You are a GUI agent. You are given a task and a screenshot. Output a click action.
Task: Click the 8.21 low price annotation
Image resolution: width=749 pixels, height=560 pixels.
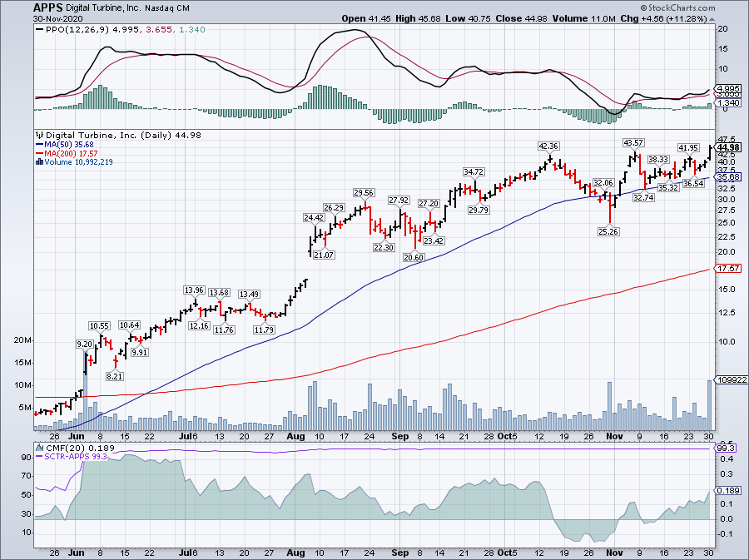point(115,376)
